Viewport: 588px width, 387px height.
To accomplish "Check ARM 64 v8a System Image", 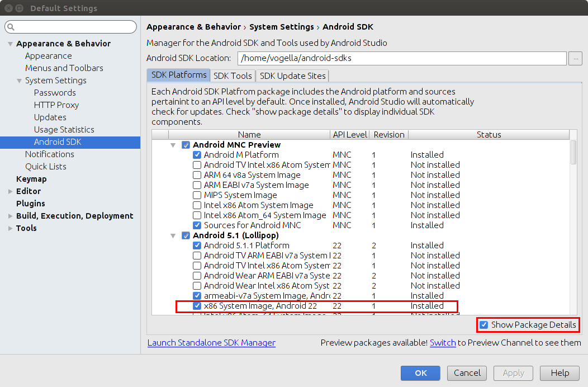I will [197, 175].
